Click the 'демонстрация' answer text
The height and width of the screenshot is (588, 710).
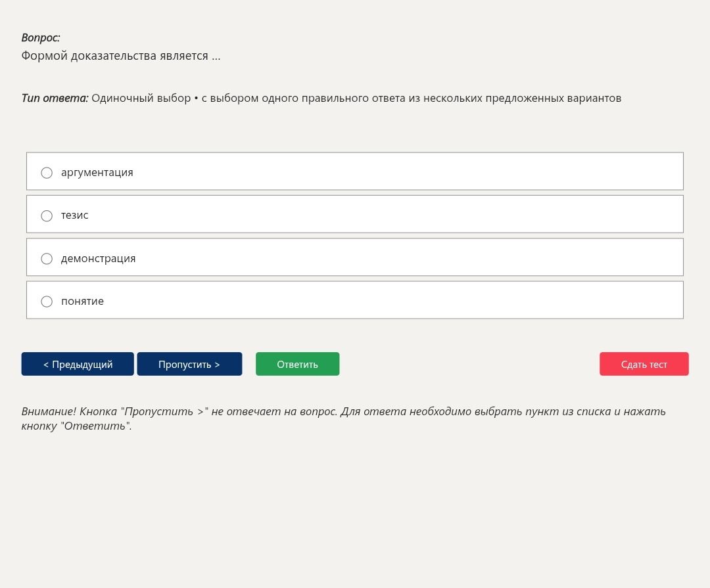(98, 258)
